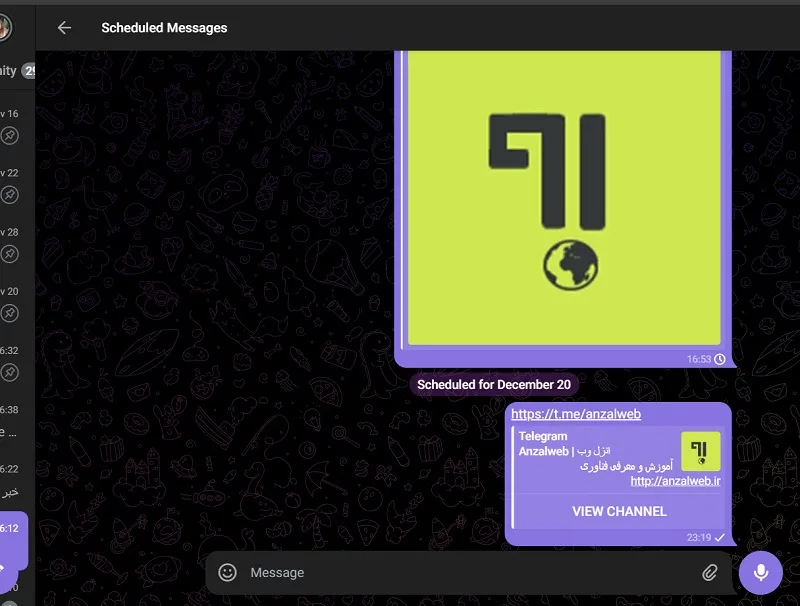This screenshot has width=800, height=606.
Task: Click the pin icon under date 22
Action: coord(9,195)
